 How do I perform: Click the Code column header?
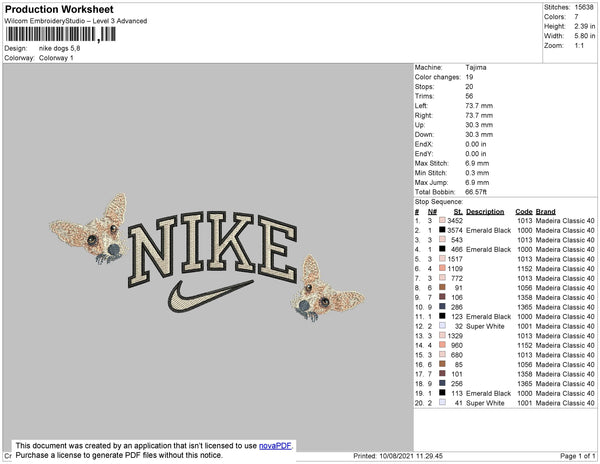point(523,212)
